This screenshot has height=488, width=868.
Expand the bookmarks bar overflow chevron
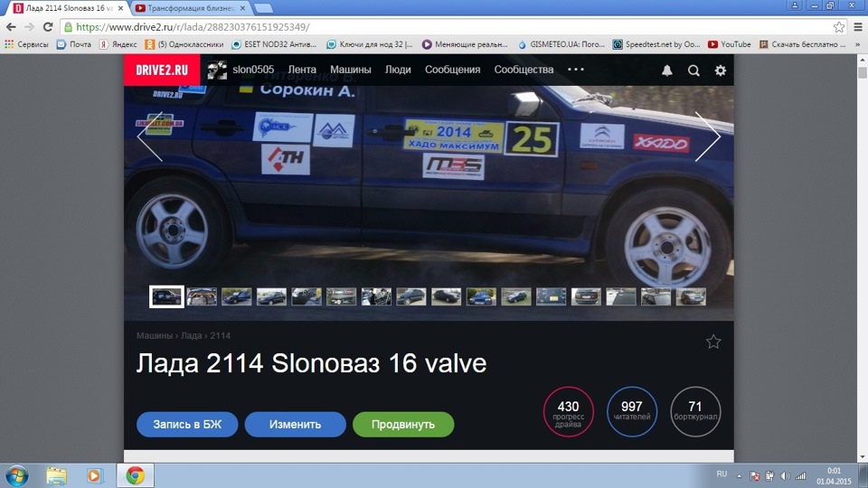tap(858, 44)
